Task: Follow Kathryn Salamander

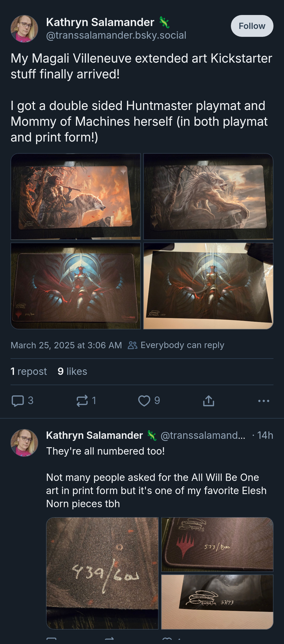Action: pyautogui.click(x=252, y=26)
